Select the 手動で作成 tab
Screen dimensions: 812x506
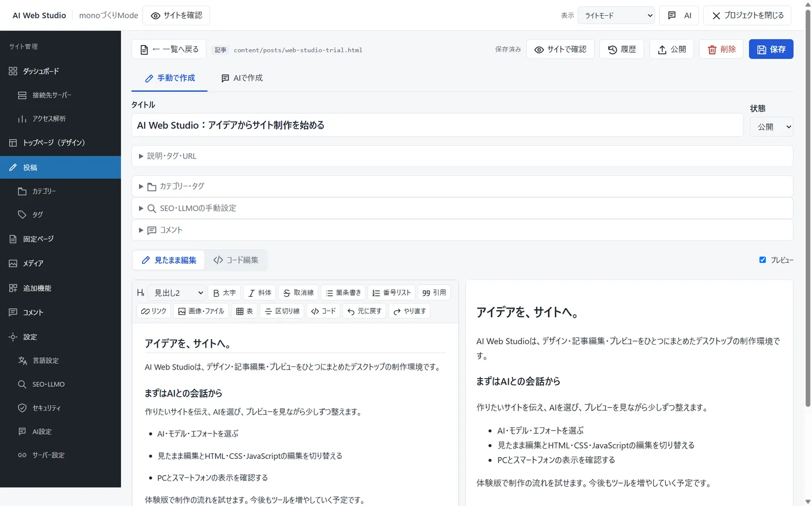click(x=170, y=78)
